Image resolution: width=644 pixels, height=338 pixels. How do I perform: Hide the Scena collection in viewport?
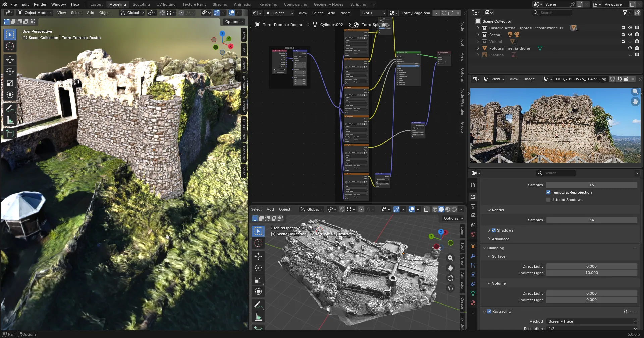630,35
